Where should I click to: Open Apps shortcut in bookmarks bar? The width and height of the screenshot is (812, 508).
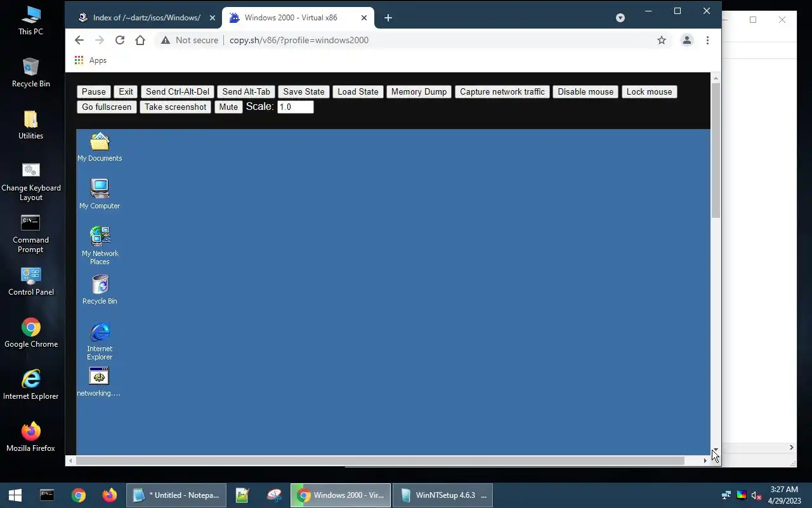90,60
